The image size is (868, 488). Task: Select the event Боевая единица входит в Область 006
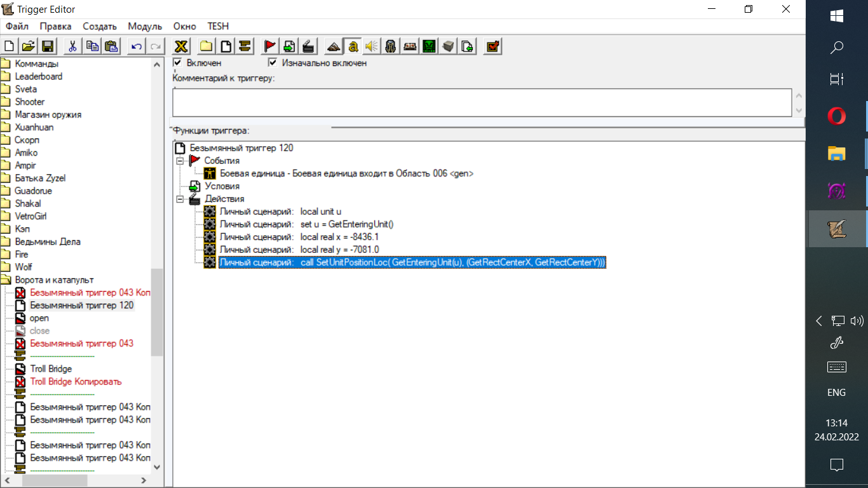click(x=346, y=173)
